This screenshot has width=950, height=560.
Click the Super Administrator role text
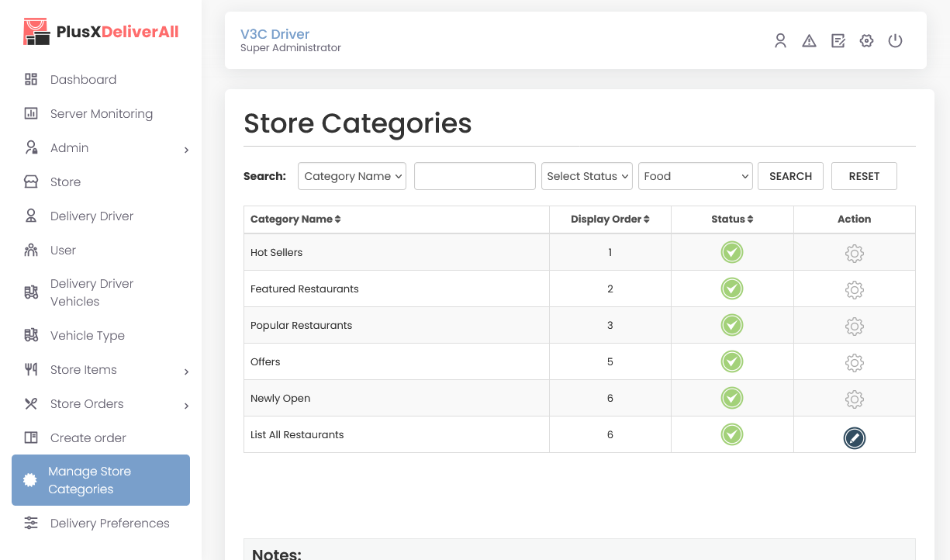[x=291, y=48]
